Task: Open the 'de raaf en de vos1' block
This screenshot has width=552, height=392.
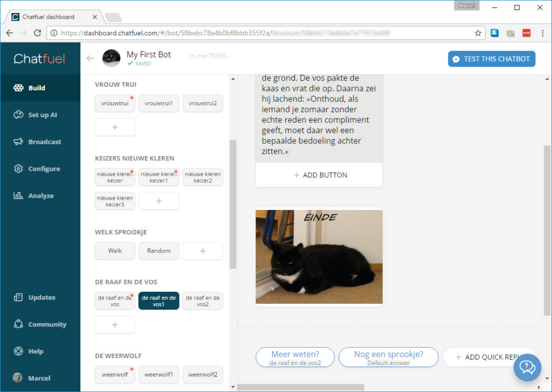Action: [x=158, y=302]
